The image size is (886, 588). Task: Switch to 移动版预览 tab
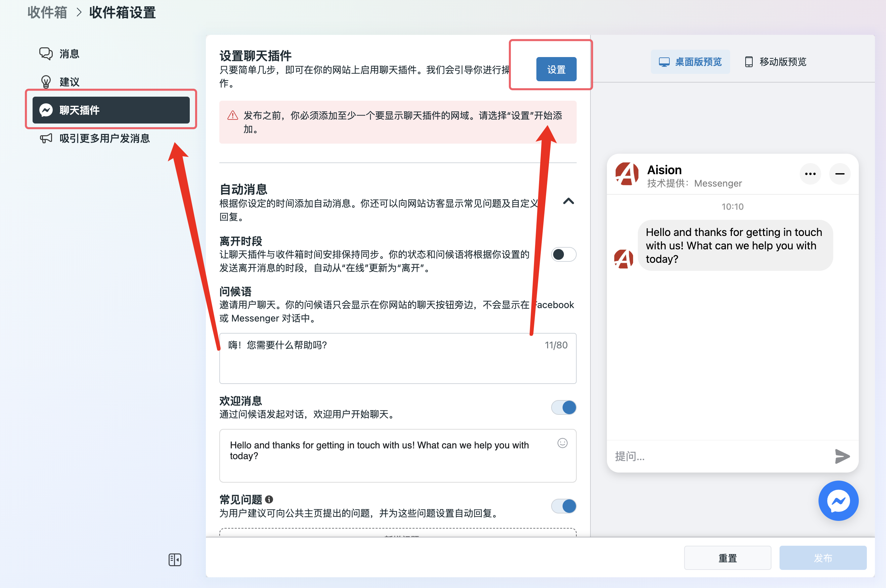tap(775, 62)
